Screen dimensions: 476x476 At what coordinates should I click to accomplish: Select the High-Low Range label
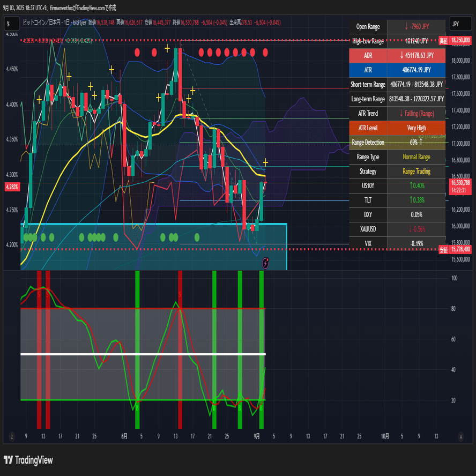[x=368, y=41]
